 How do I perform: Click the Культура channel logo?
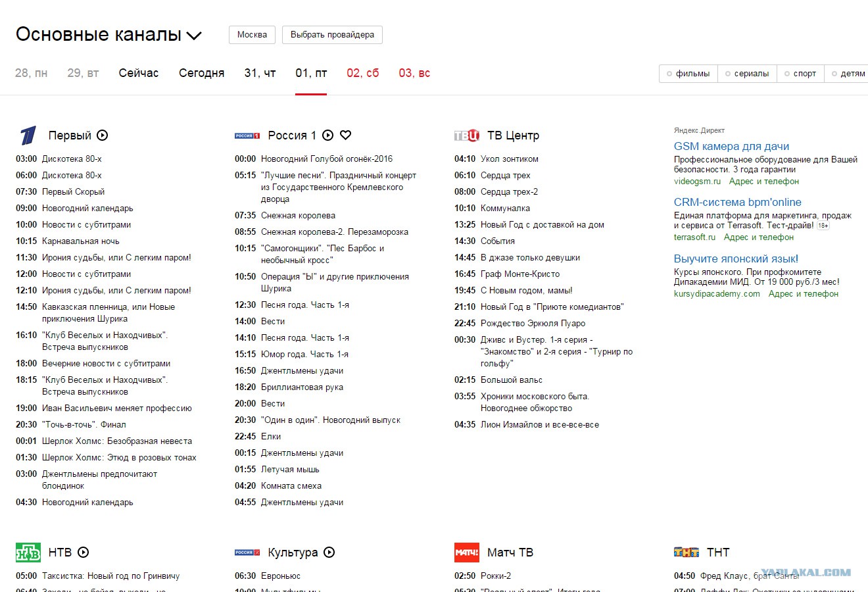pos(247,553)
